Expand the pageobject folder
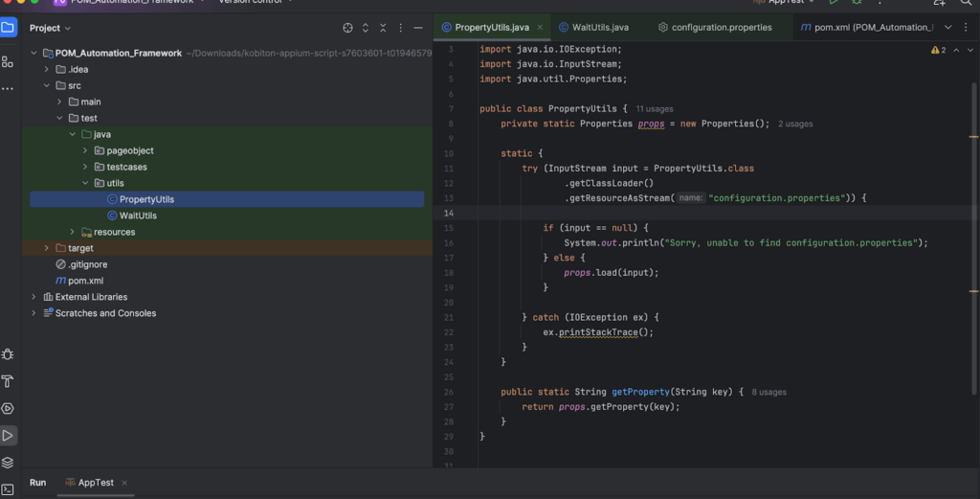Screen dimensions: 980x499 coord(85,150)
